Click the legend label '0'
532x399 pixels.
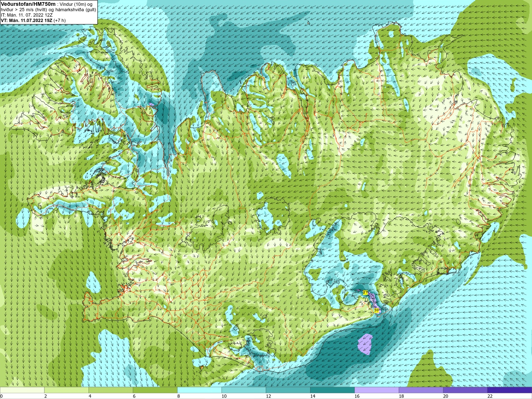click(1, 396)
